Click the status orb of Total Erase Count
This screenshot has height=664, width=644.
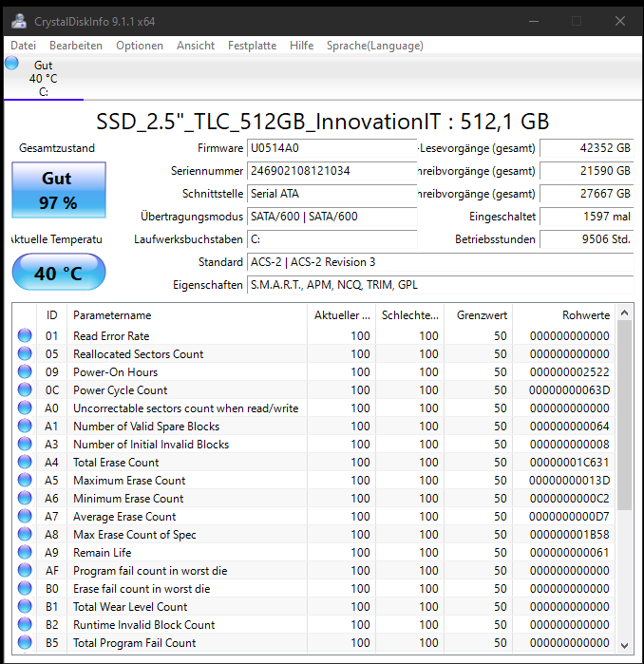point(25,462)
